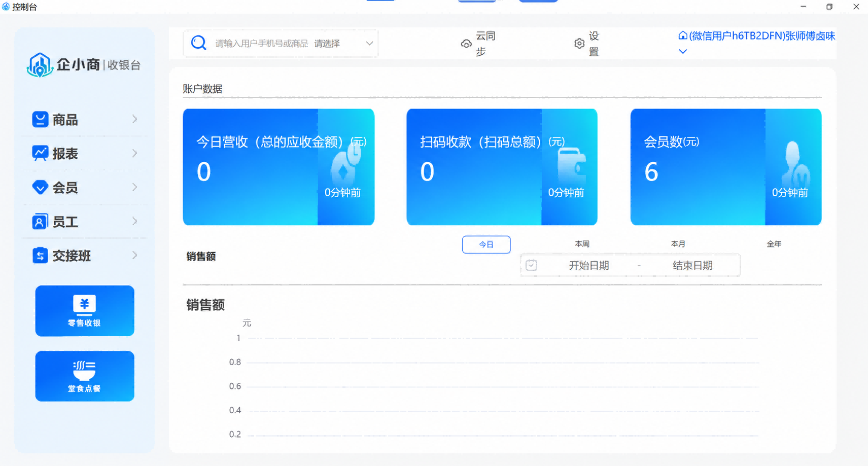Select the 全年 period tab
Viewport: 868px width, 466px height.
[x=774, y=244]
